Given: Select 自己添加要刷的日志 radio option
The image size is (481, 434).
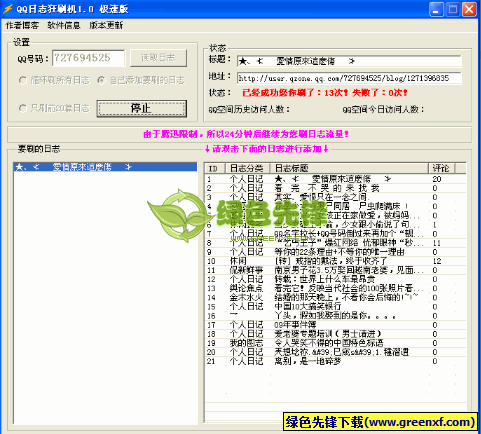Looking at the screenshot, I should (141, 80).
